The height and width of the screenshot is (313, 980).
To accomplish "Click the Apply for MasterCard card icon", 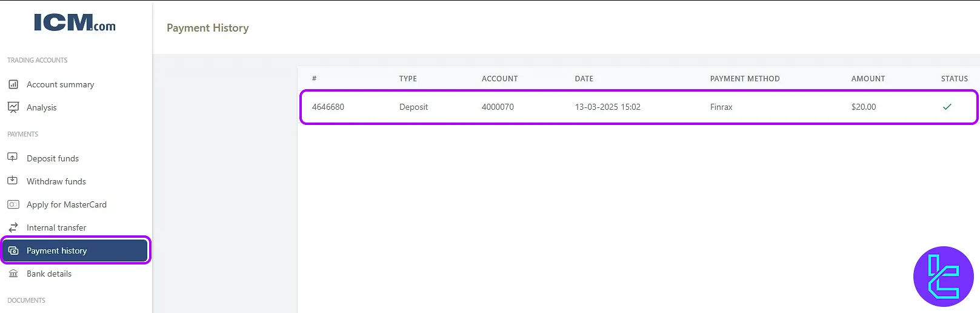I will tap(13, 204).
